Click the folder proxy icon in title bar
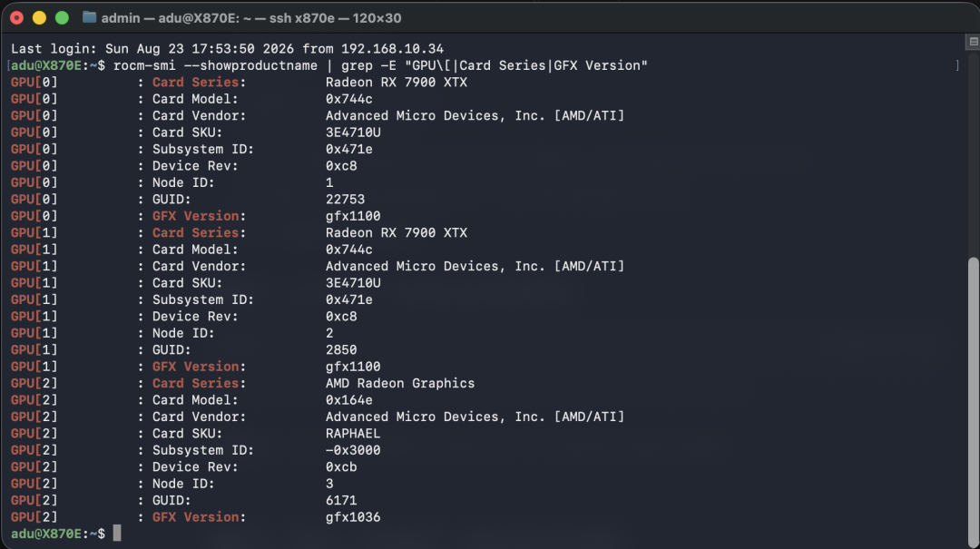 click(x=89, y=17)
